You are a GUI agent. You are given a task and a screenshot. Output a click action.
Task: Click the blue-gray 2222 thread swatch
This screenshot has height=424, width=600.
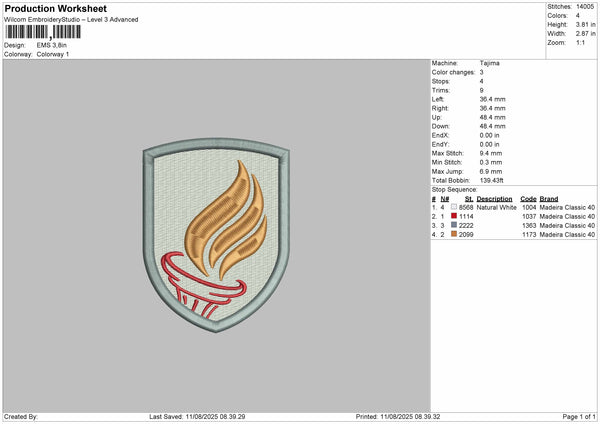coord(454,225)
